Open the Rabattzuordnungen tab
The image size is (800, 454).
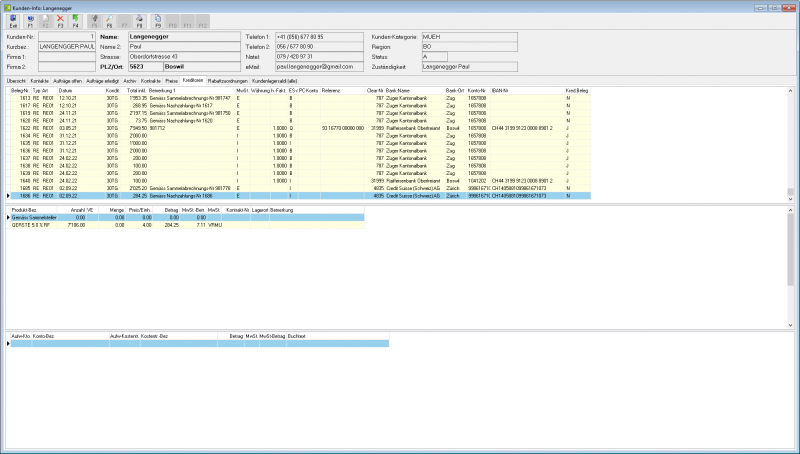click(x=228, y=81)
